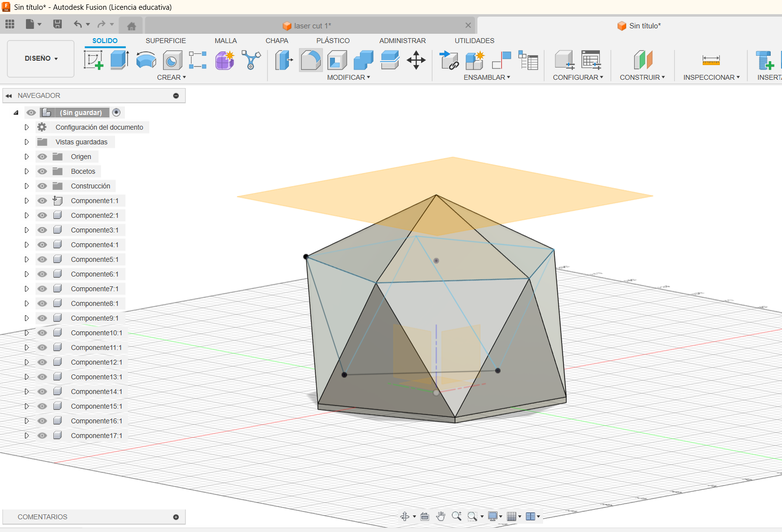Screen dimensions: 782x532
Task: Activate the (Sin guardar) root component radio
Action: tap(117, 113)
